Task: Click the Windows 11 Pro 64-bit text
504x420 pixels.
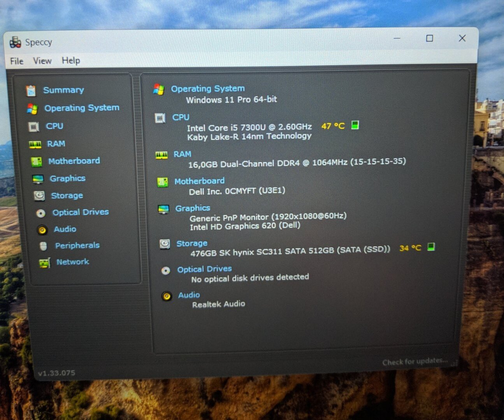Action: pos(231,100)
